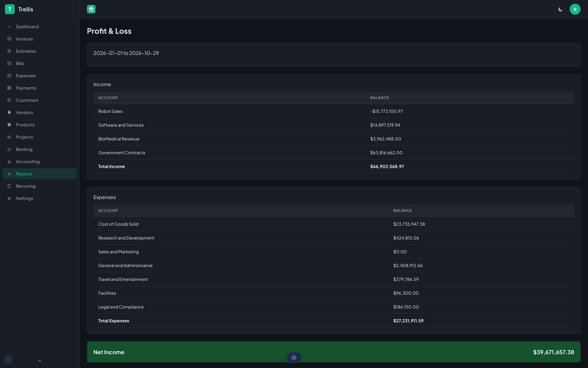The height and width of the screenshot is (368, 588).
Task: Click the Bills sidebar icon
Action: (x=9, y=63)
